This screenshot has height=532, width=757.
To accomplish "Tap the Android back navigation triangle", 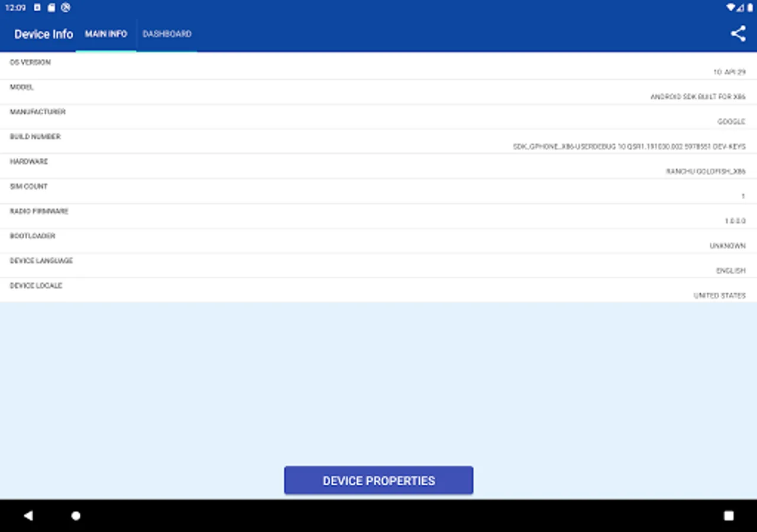I will pyautogui.click(x=28, y=515).
